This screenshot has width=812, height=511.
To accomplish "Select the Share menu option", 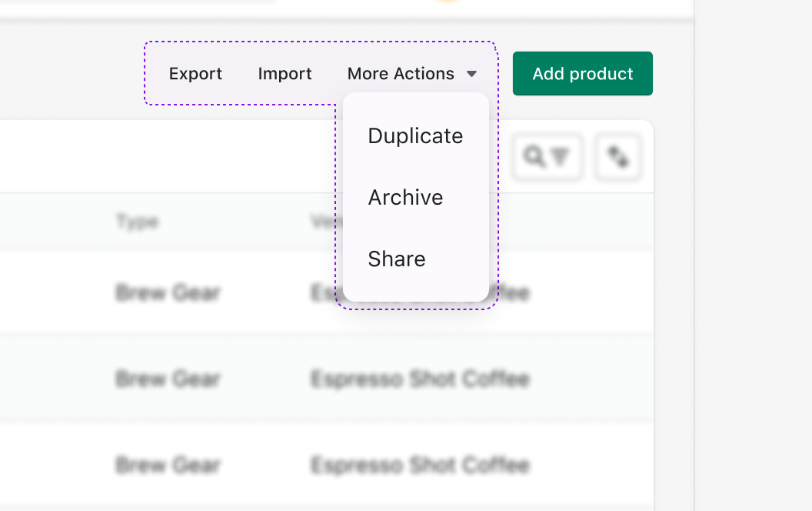I will [397, 259].
